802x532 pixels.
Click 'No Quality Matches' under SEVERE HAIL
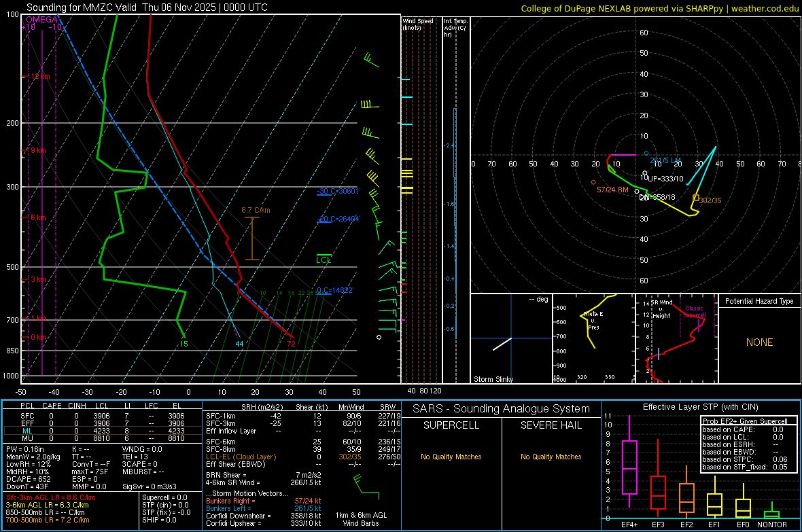tap(551, 457)
